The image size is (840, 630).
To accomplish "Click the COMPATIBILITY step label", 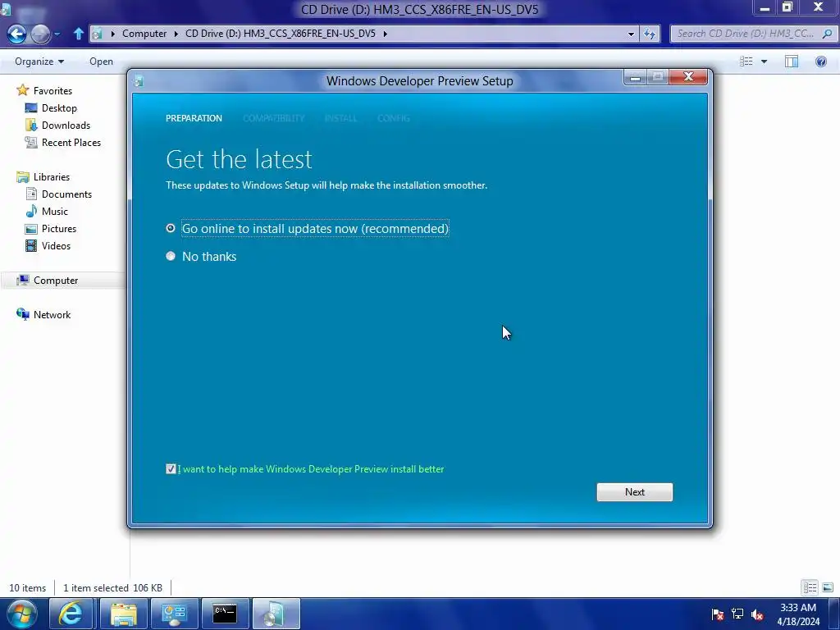I will coord(274,118).
